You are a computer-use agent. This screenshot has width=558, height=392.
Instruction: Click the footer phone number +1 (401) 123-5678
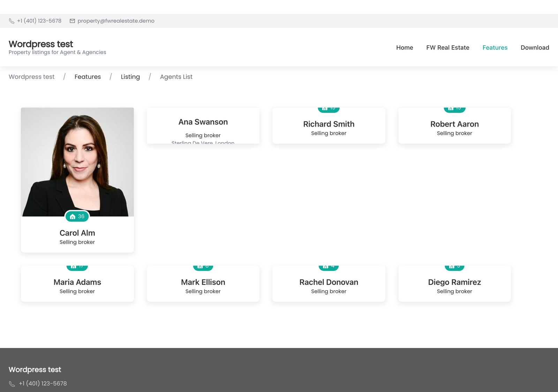coord(43,384)
